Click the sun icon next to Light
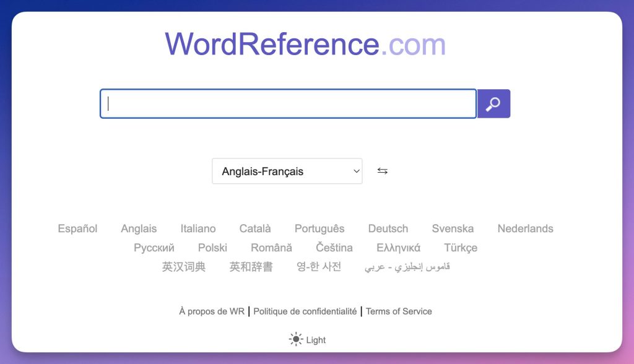This screenshot has width=634, height=364. pos(295,339)
